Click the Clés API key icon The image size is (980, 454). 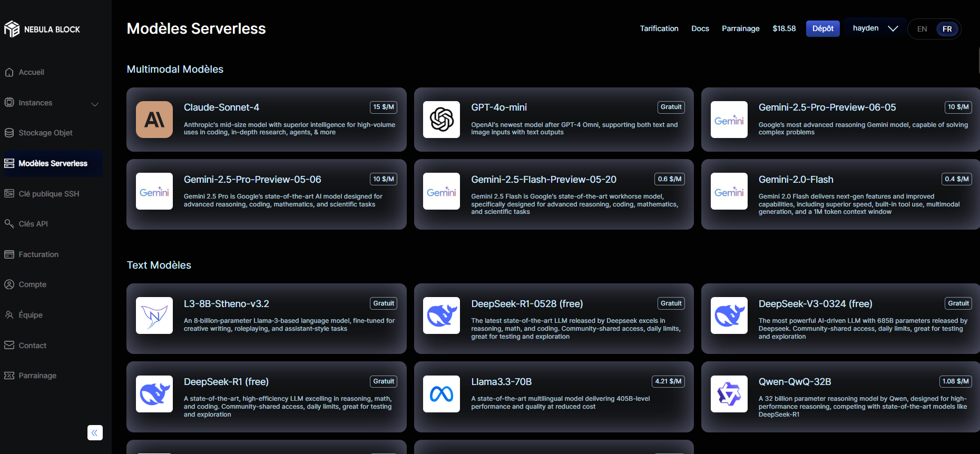click(x=9, y=224)
